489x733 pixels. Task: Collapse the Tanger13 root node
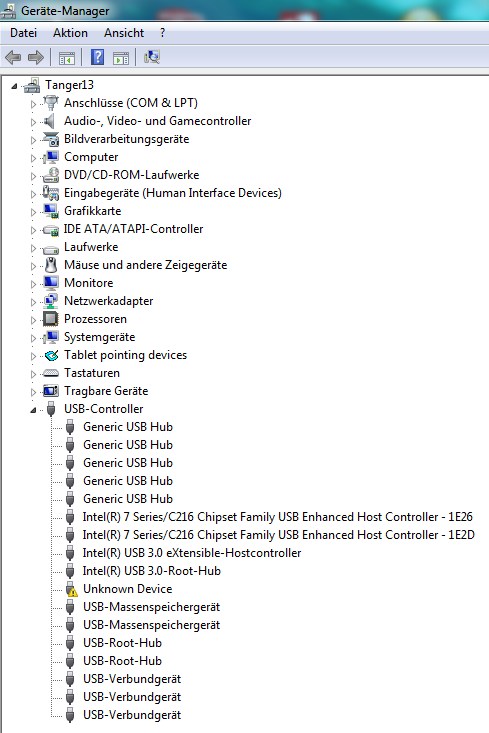coord(14,86)
